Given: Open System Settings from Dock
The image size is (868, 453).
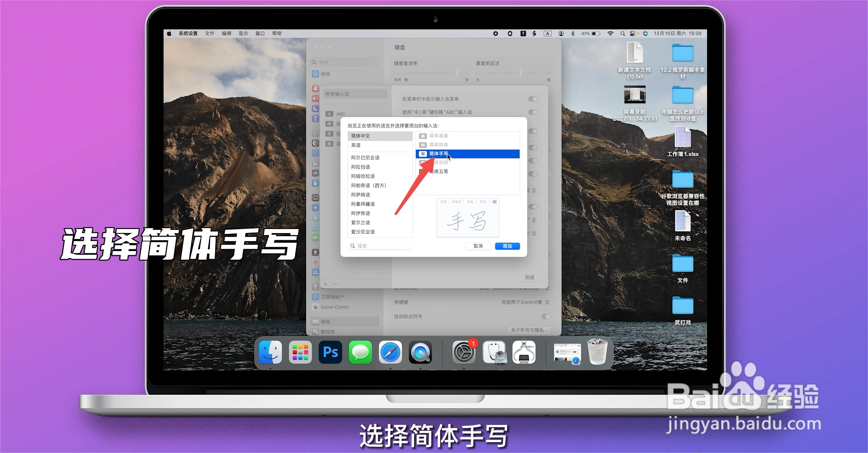Looking at the screenshot, I should point(464,352).
